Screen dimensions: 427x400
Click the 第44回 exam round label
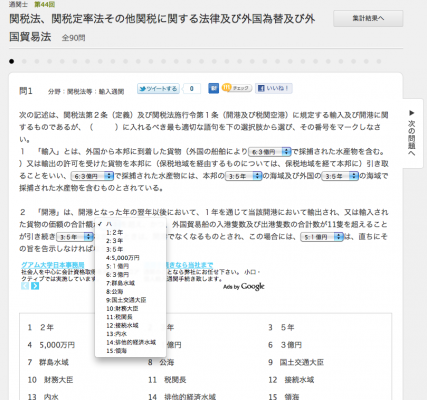coord(45,4)
